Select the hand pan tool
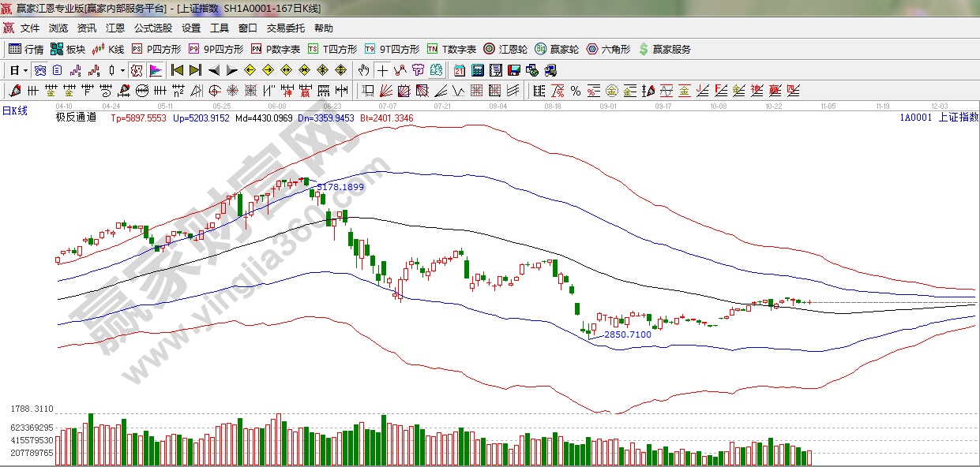This screenshot has width=980, height=467. point(364,70)
